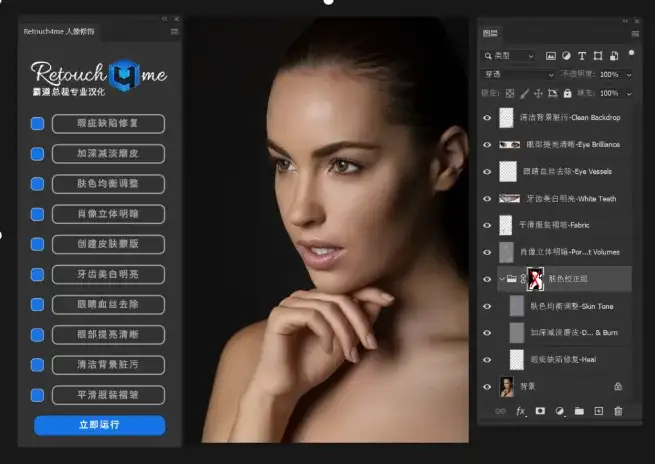Hide the Clean Backdrop layer

click(487, 117)
